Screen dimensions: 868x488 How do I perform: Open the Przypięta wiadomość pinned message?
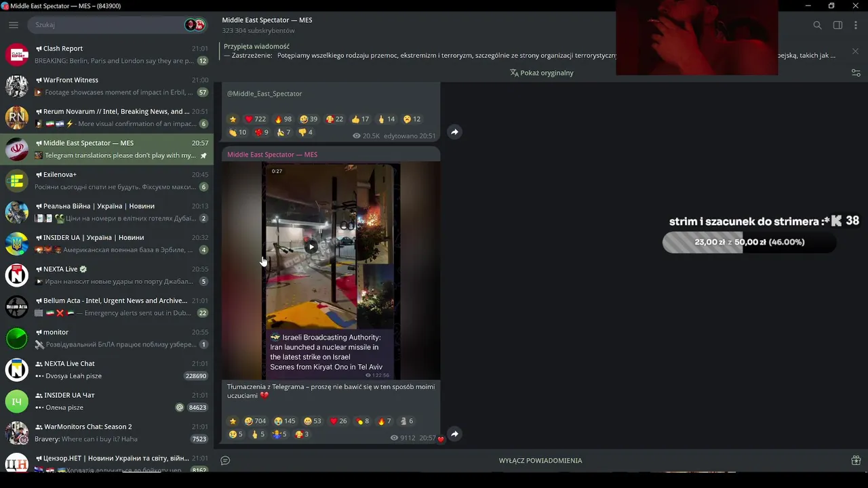click(x=529, y=52)
